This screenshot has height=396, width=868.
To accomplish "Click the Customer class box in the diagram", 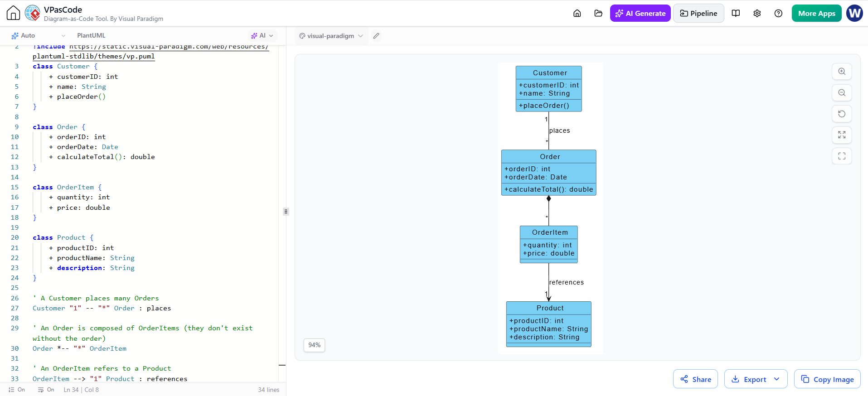I will [x=548, y=89].
